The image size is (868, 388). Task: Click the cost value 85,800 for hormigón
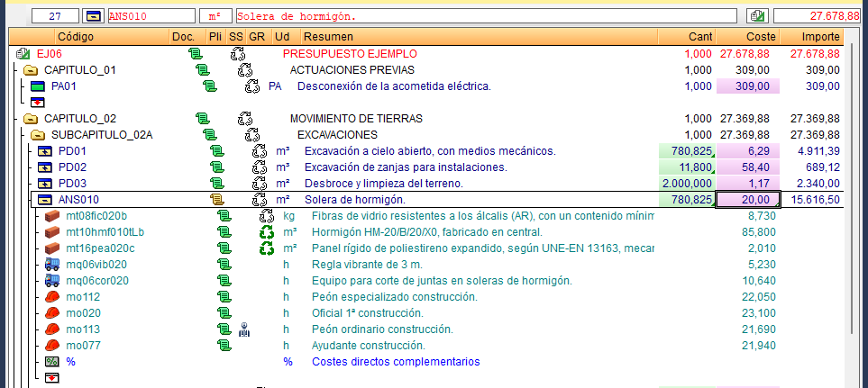coord(759,232)
